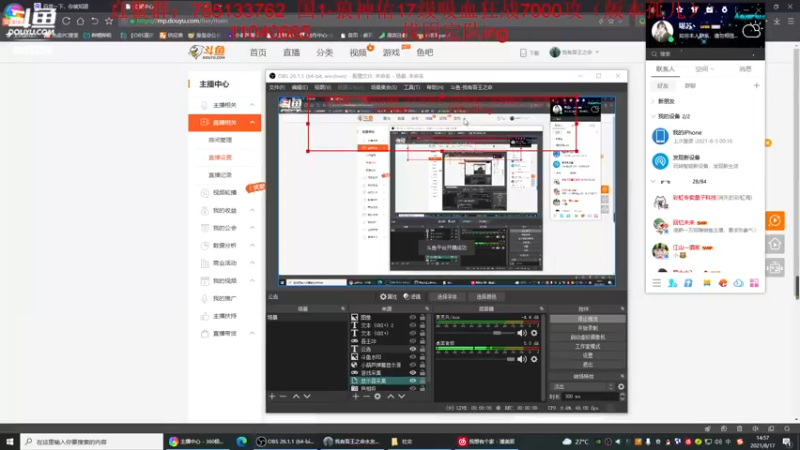Screen dimensions: 800x450
Task: Mute the microphone track via speaker icon
Action: coord(521,333)
